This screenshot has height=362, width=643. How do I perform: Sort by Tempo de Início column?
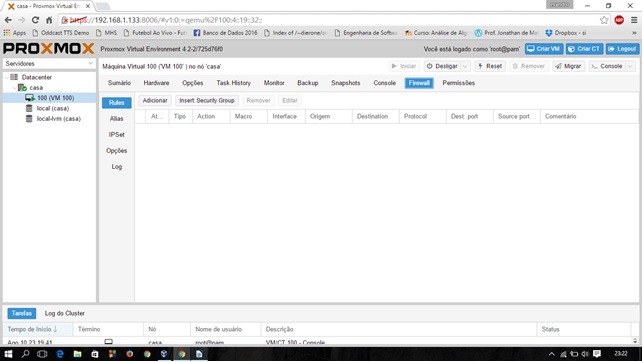coord(38,329)
